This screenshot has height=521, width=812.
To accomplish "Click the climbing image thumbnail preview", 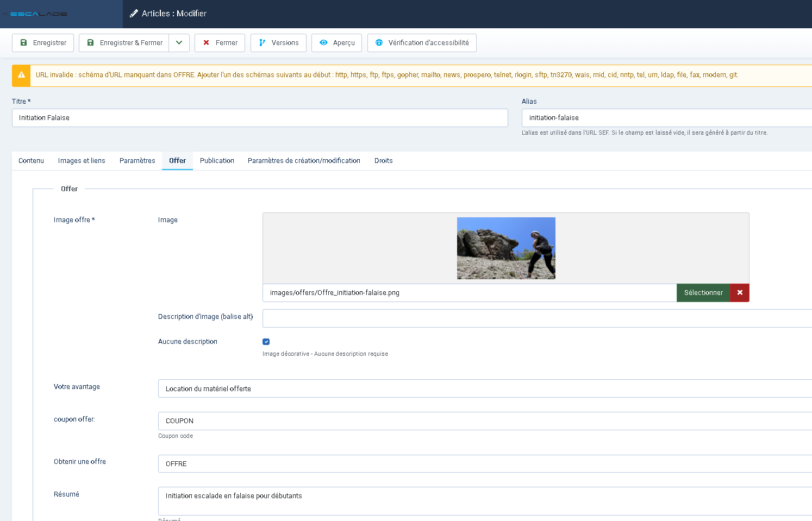I will pyautogui.click(x=506, y=248).
